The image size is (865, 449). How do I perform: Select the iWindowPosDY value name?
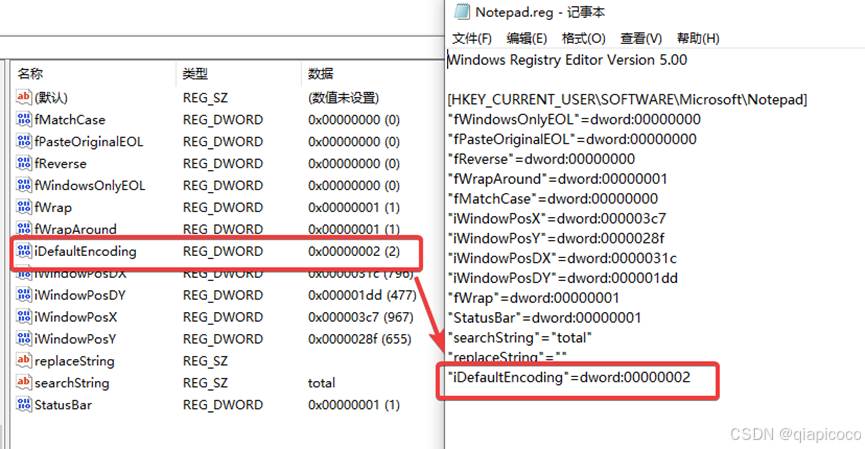[80, 295]
